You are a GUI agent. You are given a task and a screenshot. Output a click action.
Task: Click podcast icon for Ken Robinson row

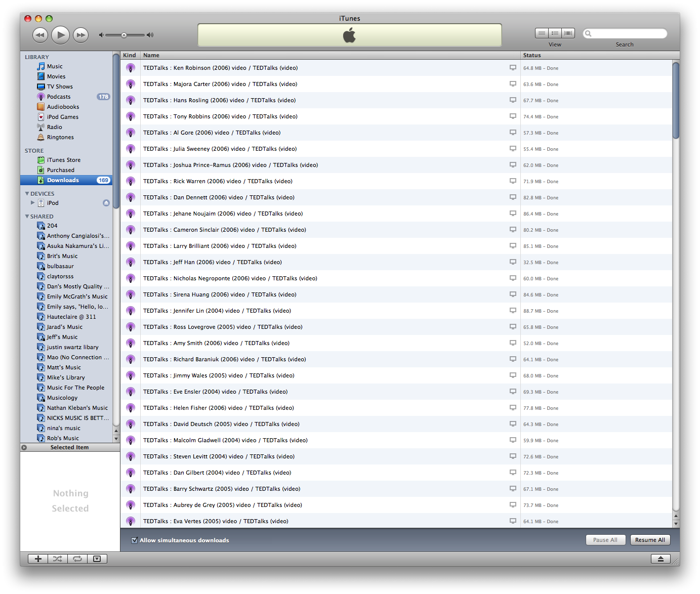131,68
